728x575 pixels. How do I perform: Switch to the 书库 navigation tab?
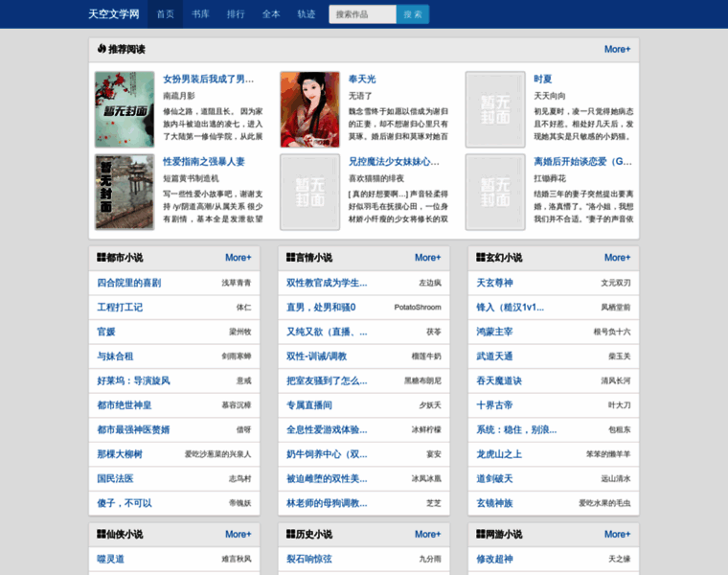pos(200,14)
